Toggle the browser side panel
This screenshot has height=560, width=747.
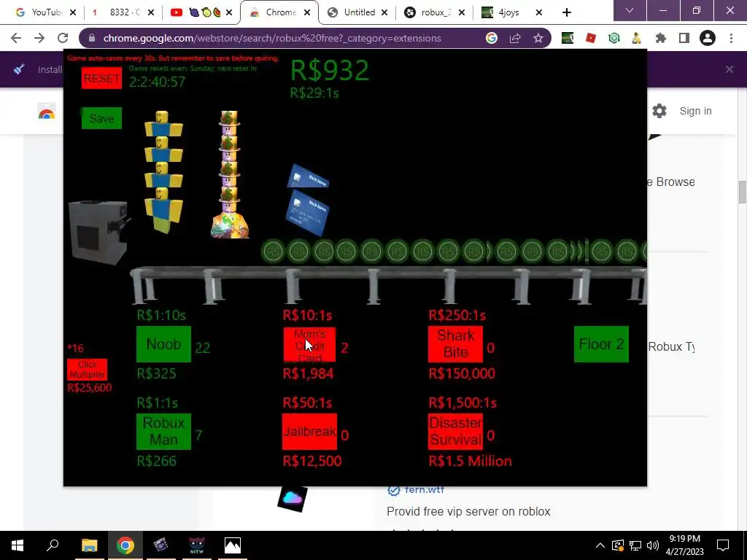(x=684, y=38)
